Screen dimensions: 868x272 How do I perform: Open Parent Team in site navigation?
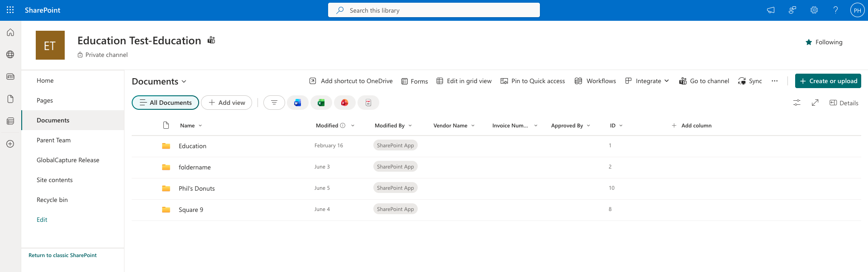pyautogui.click(x=73, y=140)
